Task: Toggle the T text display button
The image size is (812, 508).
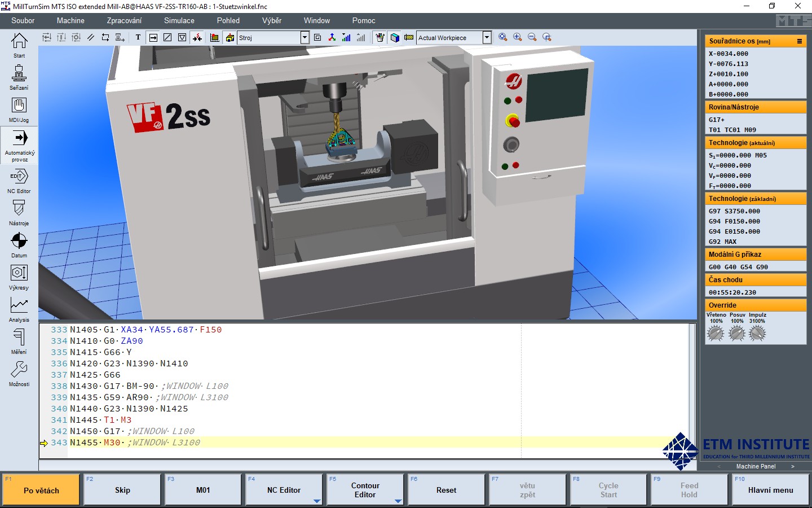Action: click(138, 37)
